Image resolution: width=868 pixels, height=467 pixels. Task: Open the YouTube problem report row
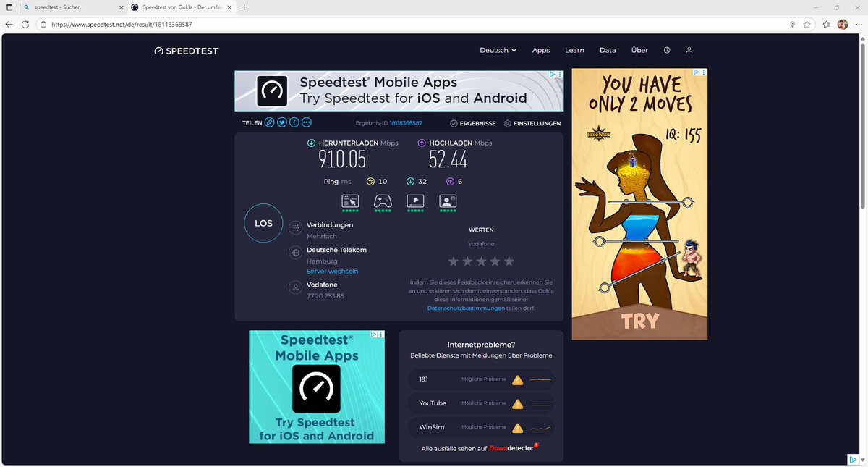(x=481, y=403)
